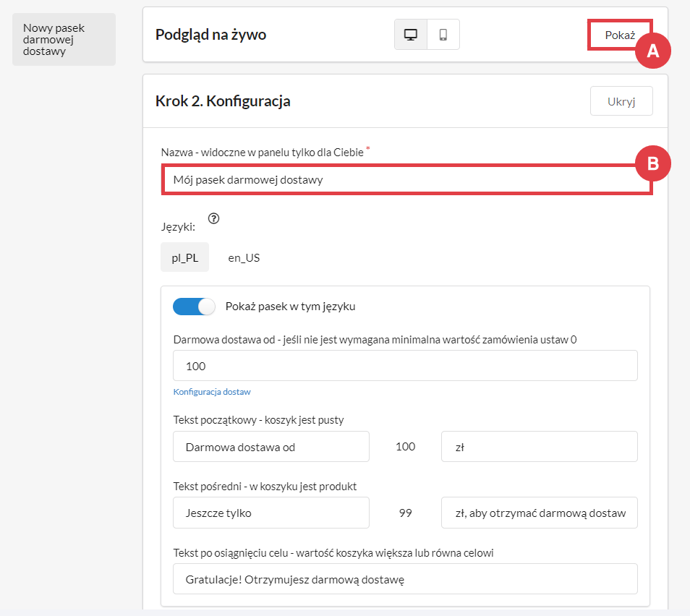Viewport: 690px width, 616px height.
Task: Click the 'zł' suffix field for initial text
Action: (x=539, y=447)
